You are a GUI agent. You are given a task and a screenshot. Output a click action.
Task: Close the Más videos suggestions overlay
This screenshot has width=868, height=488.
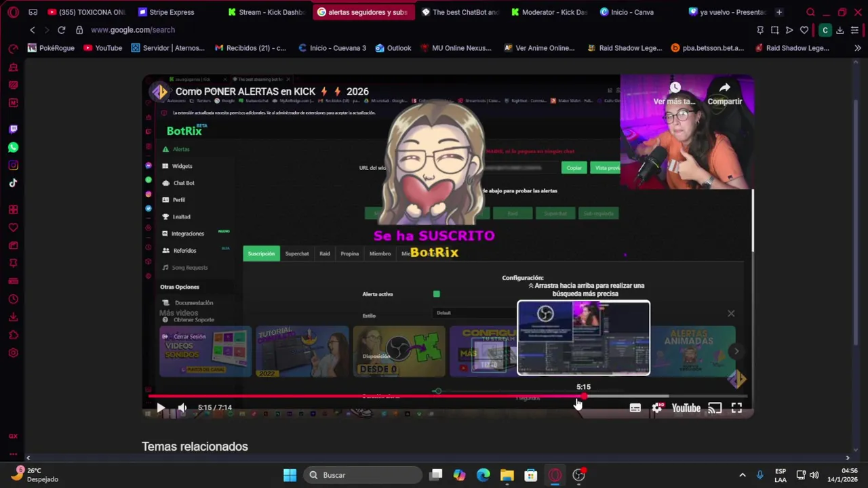[x=731, y=313]
